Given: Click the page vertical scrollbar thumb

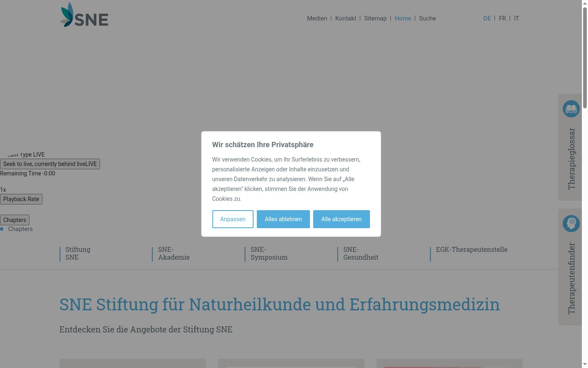Looking at the screenshot, I should pyautogui.click(x=585, y=57).
